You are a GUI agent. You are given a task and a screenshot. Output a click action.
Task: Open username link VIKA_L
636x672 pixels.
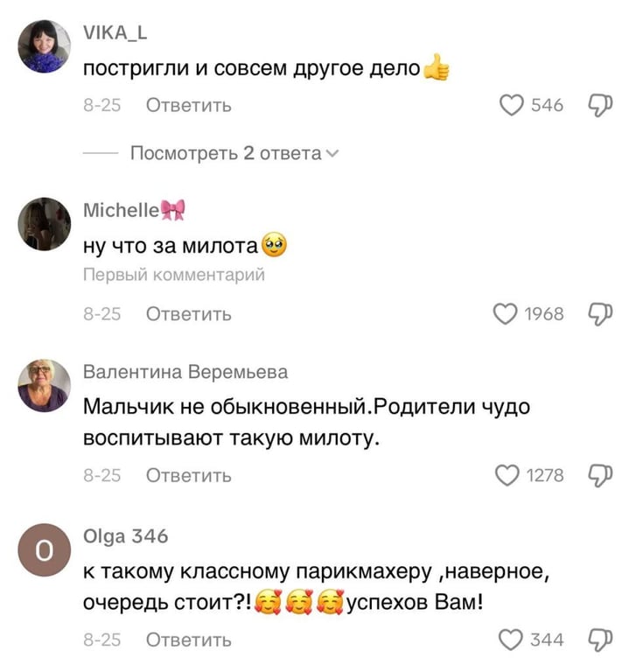pyautogui.click(x=115, y=32)
